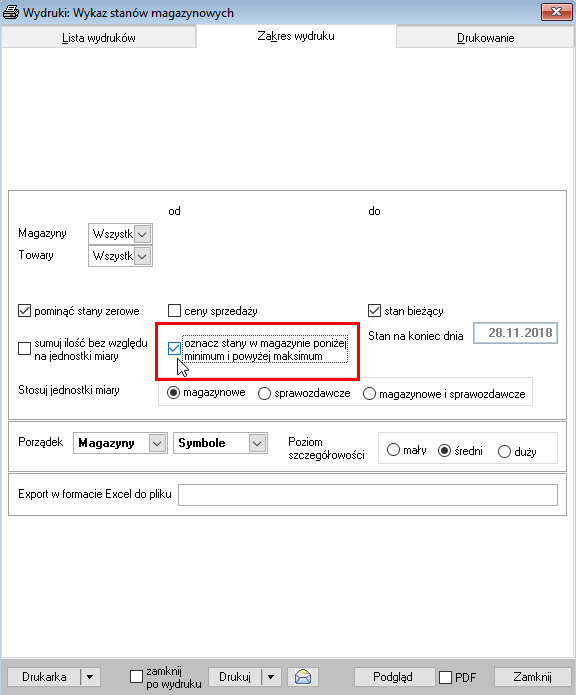Image resolution: width=576 pixels, height=695 pixels.
Task: Toggle the pominąć stany zerowe checkbox
Action: [24, 311]
